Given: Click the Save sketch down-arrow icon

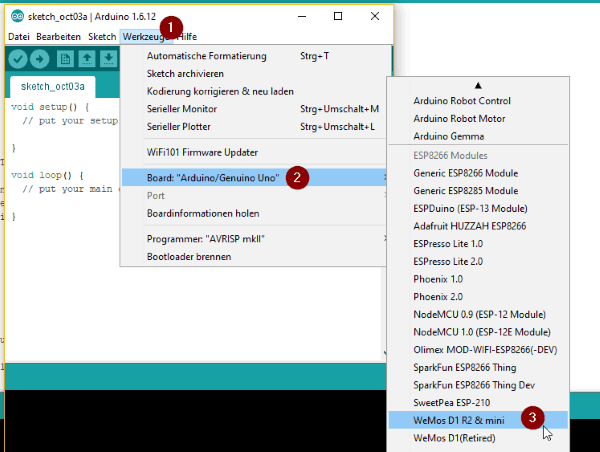Looking at the screenshot, I should click(108, 59).
